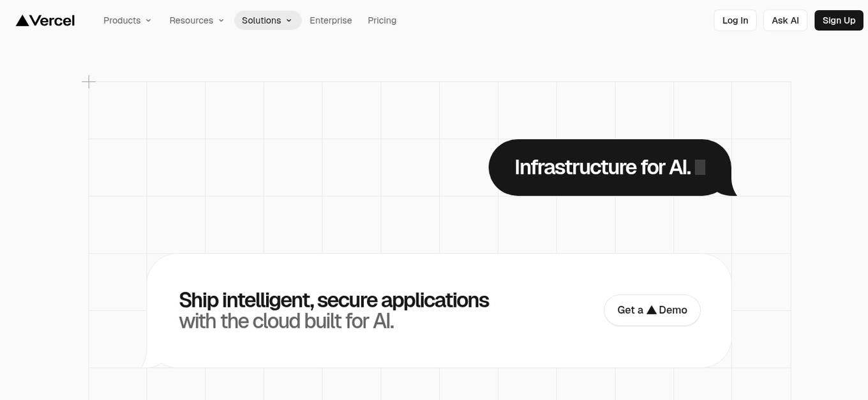Screen dimensions: 868x400
Task: Click the triangle icon inside Demo button
Action: [651, 310]
